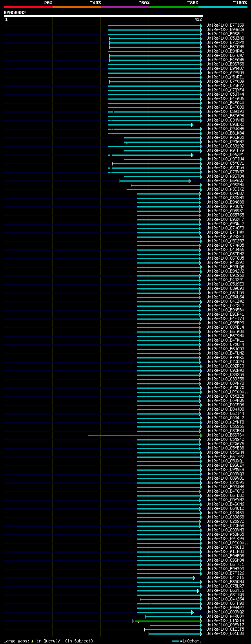This screenshot has width=251, height=644.
Task: Open hit UniRef100_B6STS0
Action: click(x=225, y=435)
